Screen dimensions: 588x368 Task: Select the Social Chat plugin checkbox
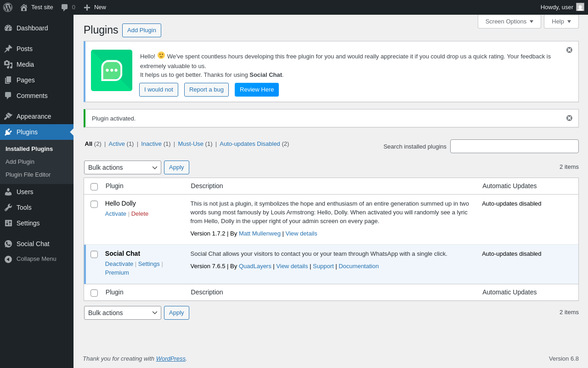(x=94, y=254)
